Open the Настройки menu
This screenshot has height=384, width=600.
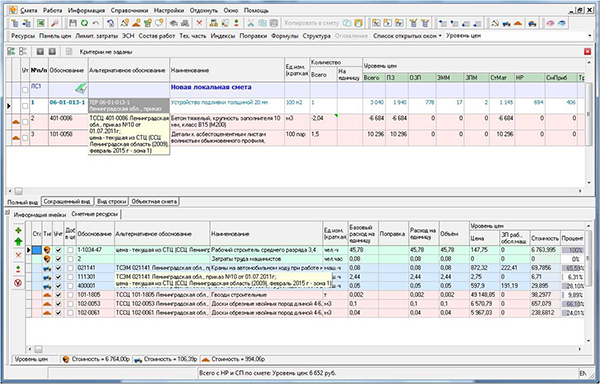click(169, 11)
